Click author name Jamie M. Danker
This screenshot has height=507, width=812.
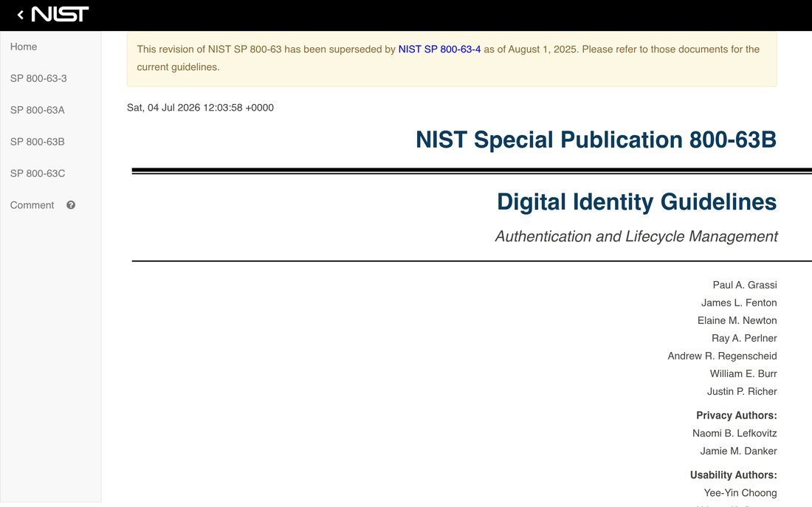738,451
